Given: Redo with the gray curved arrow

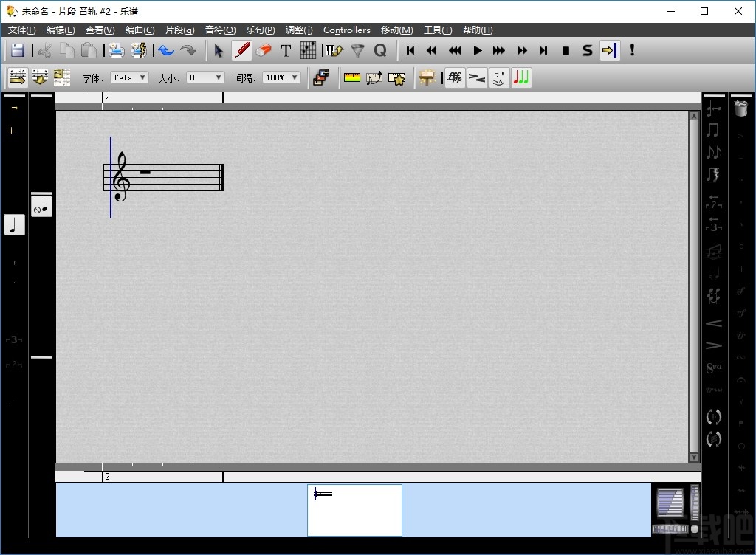Looking at the screenshot, I should [x=188, y=50].
